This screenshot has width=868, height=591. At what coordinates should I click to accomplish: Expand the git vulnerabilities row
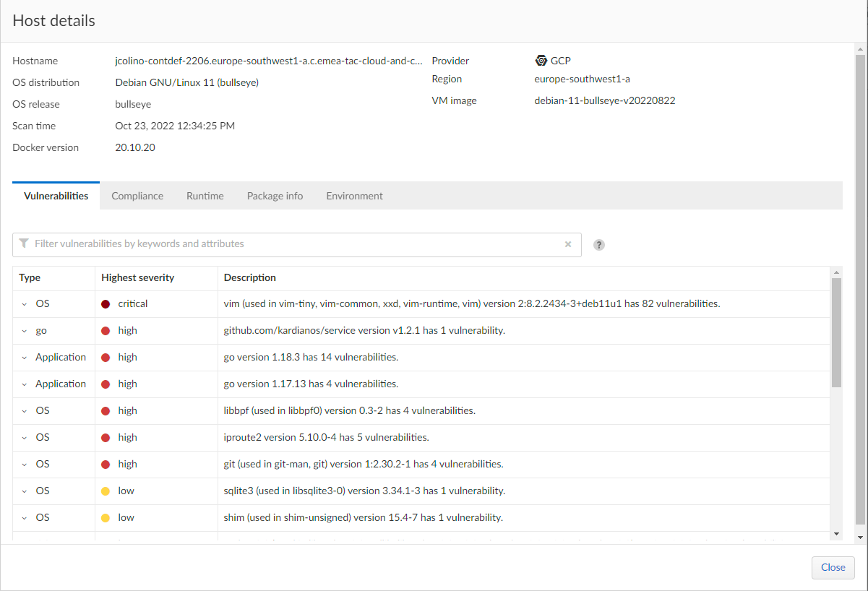click(x=24, y=465)
